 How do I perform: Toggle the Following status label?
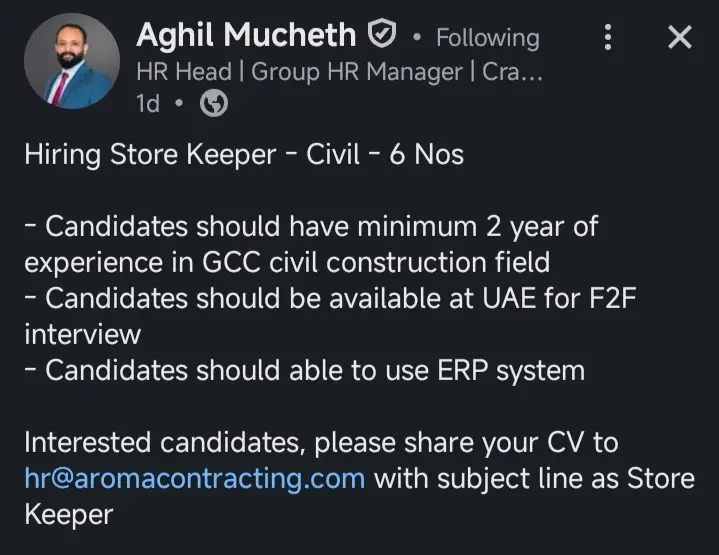pyautogui.click(x=487, y=38)
